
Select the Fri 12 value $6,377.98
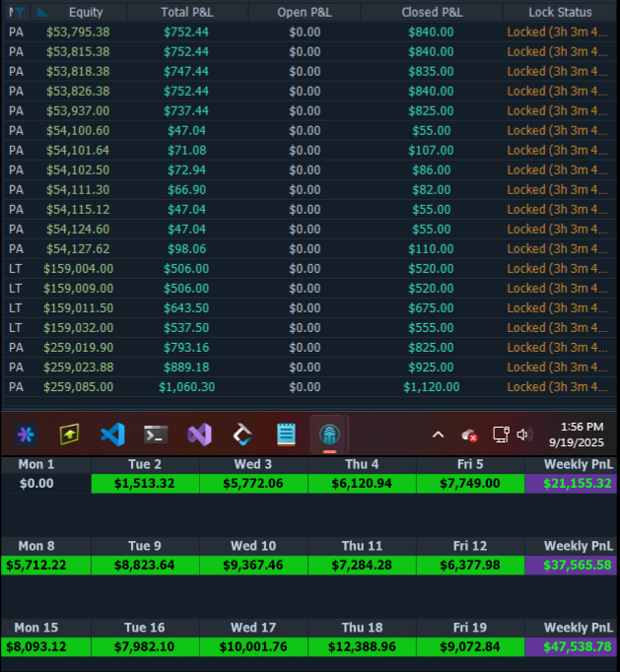tap(470, 566)
